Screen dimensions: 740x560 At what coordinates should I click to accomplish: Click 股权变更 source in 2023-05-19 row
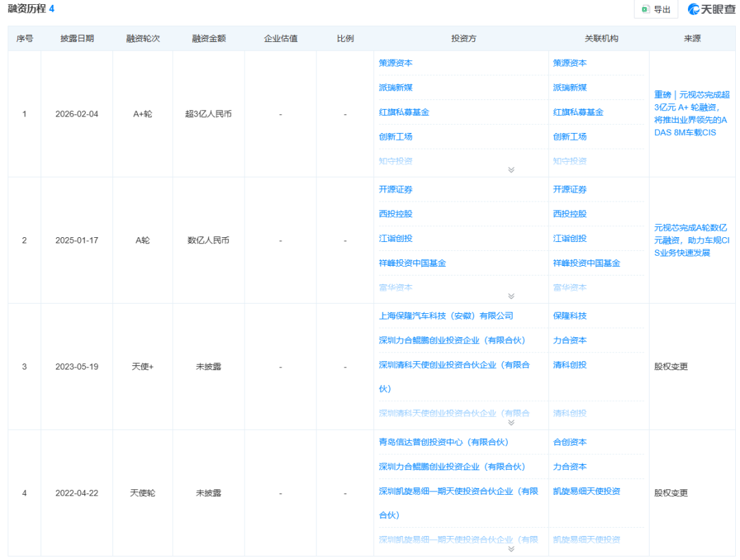pyautogui.click(x=671, y=367)
